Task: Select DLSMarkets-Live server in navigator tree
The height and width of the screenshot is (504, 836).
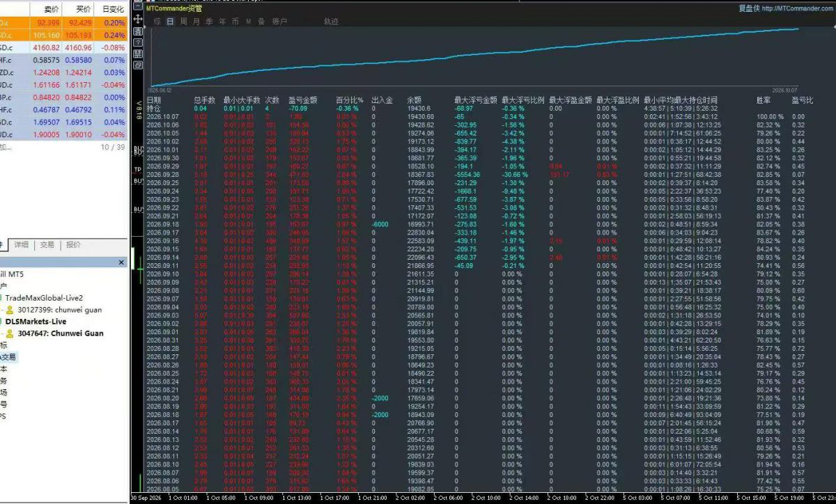Action: click(36, 322)
